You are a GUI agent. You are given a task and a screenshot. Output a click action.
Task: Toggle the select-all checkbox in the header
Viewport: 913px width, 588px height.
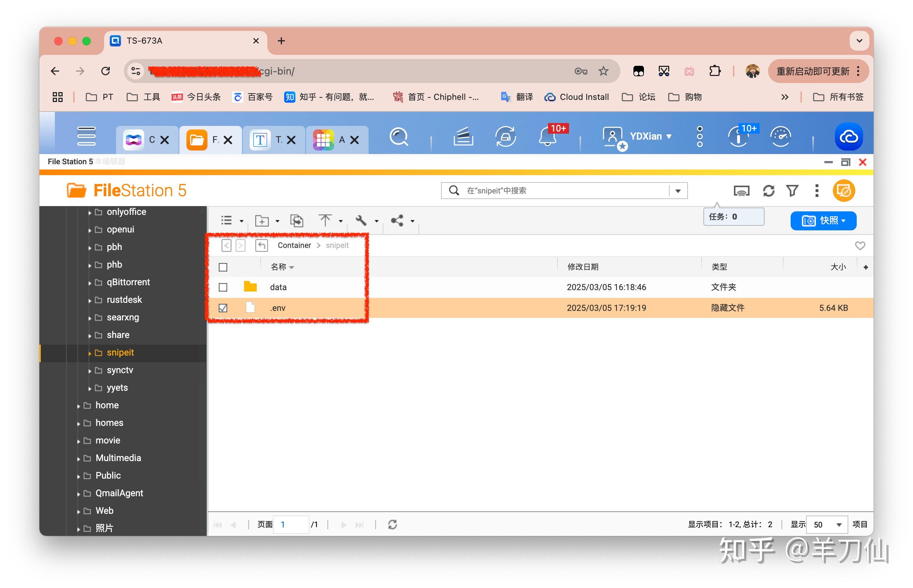point(223,267)
